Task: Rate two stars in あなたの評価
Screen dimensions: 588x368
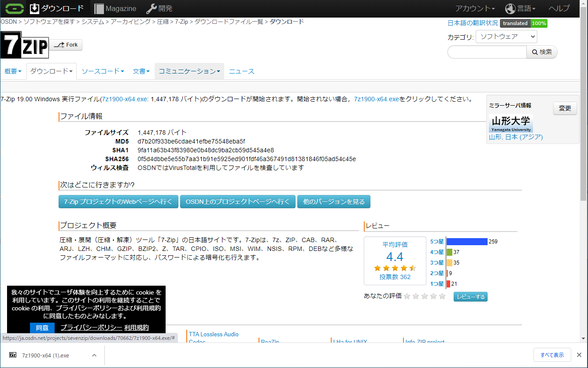Action: click(x=416, y=296)
